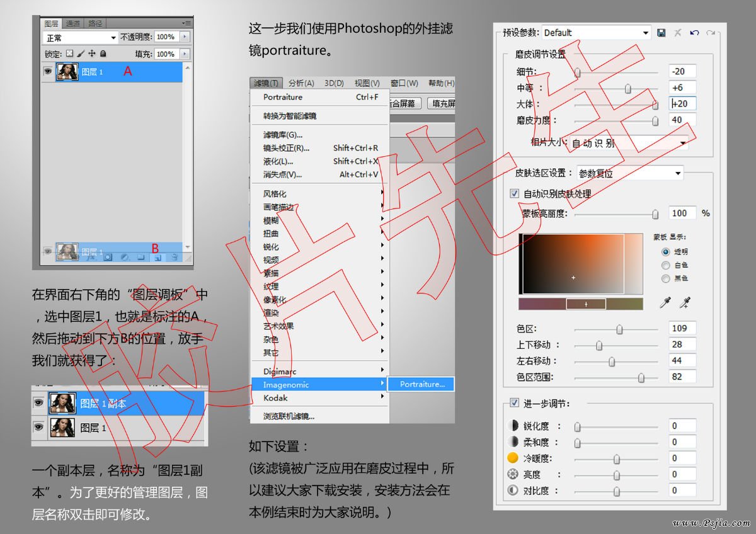Image resolution: width=756 pixels, height=534 pixels.
Task: Click the hue range color strip
Action: [x=580, y=304]
